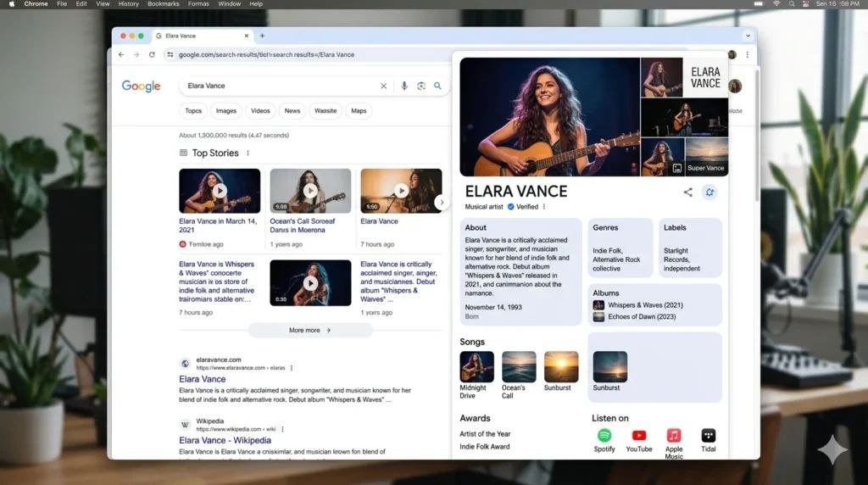Open Midnight Drive song thumbnail
Viewport: 868px width, 485px height.
476,366
